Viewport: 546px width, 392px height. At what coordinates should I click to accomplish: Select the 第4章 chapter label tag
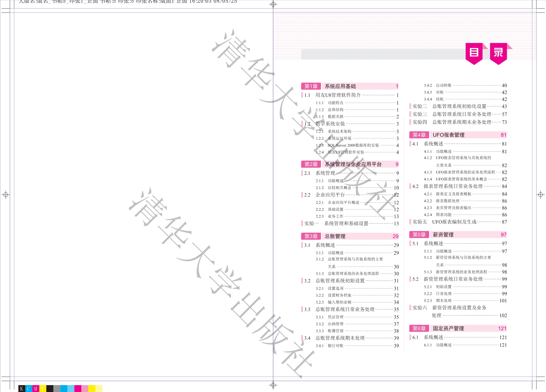coord(419,135)
